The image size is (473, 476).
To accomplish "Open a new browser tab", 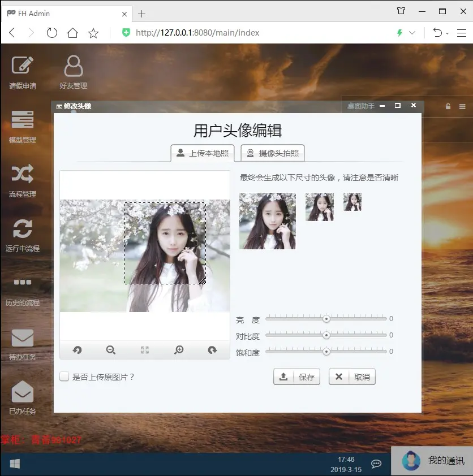I will 141,14.
